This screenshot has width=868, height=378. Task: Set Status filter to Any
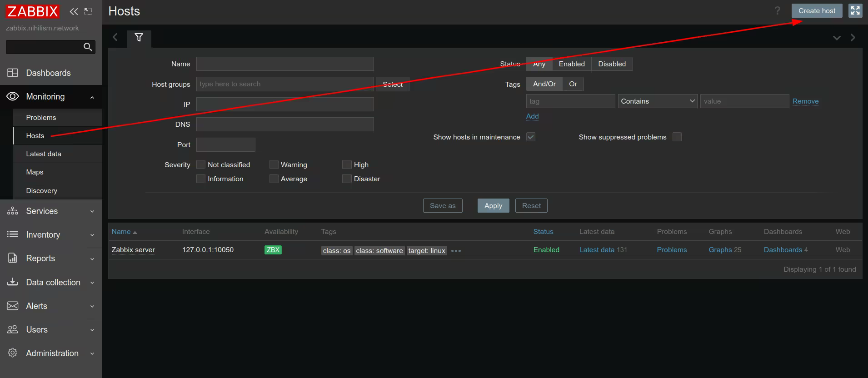coord(539,64)
